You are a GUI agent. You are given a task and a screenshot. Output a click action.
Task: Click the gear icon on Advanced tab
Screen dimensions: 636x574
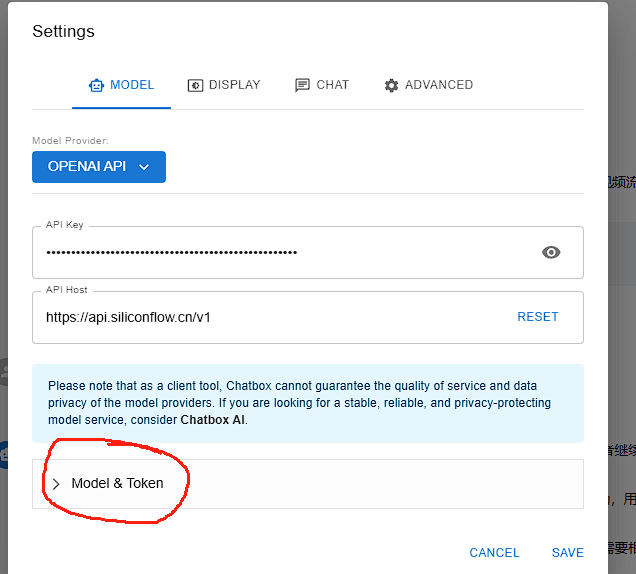391,86
